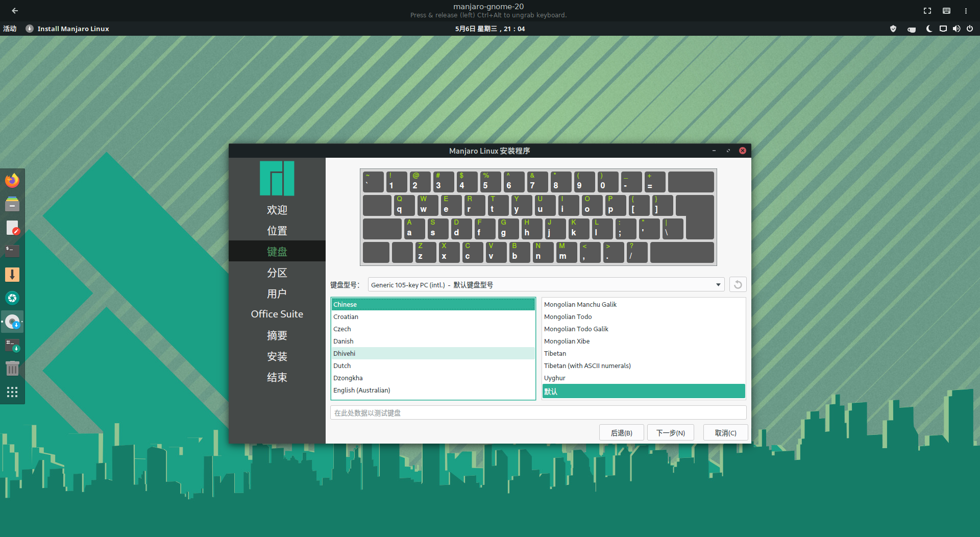Image resolution: width=980 pixels, height=537 pixels.
Task: Select English (Australian) keyboard layout
Action: pyautogui.click(x=433, y=390)
